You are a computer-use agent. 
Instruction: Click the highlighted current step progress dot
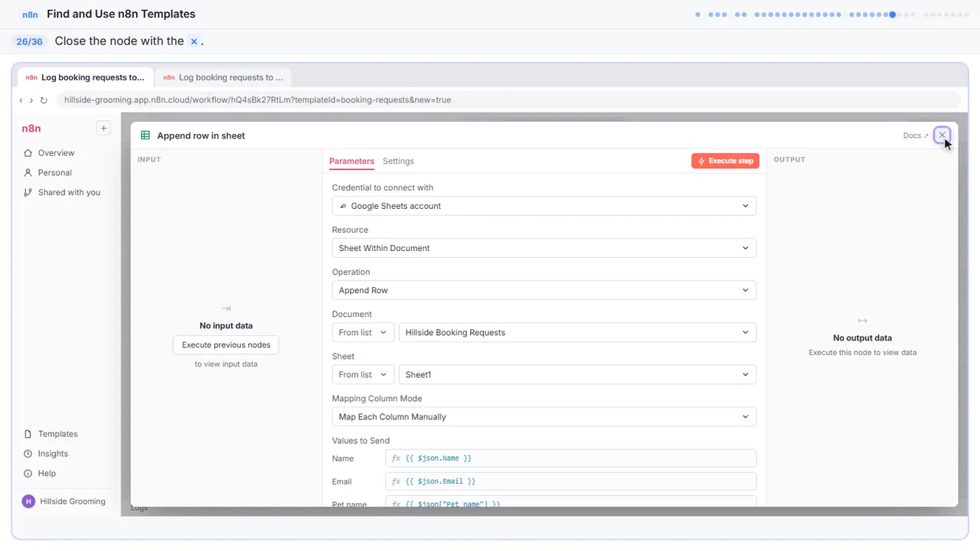click(x=893, y=15)
